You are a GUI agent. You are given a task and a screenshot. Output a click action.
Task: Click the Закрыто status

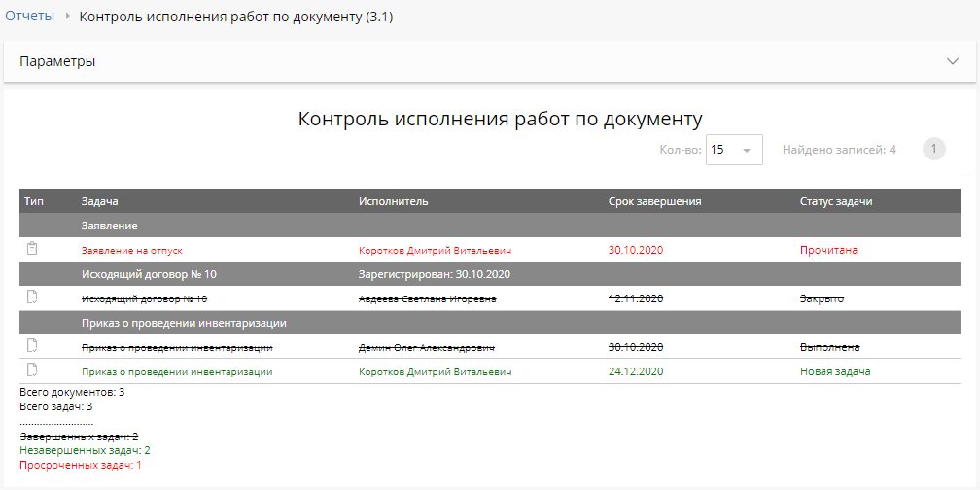tap(822, 299)
